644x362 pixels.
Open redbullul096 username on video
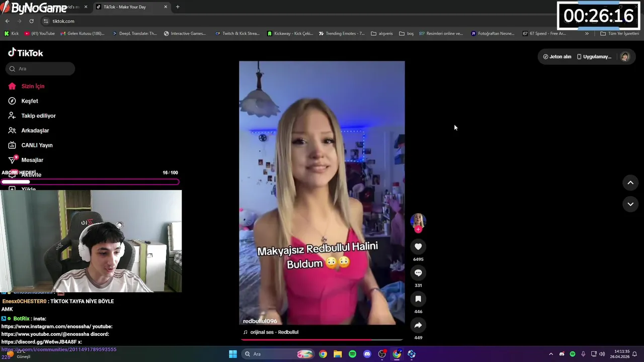pyautogui.click(x=260, y=321)
